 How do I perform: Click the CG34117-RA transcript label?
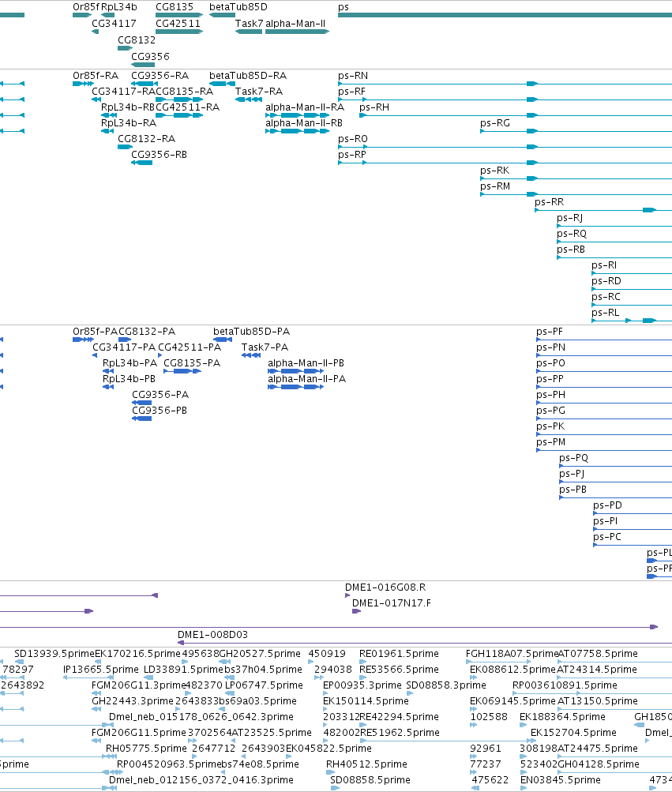(x=123, y=92)
